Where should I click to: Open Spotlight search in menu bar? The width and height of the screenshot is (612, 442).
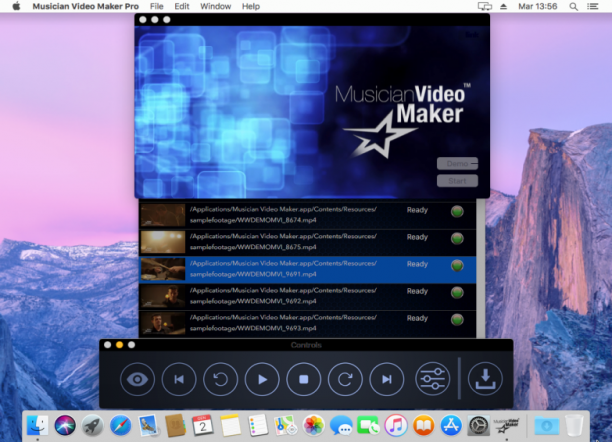(x=573, y=6)
